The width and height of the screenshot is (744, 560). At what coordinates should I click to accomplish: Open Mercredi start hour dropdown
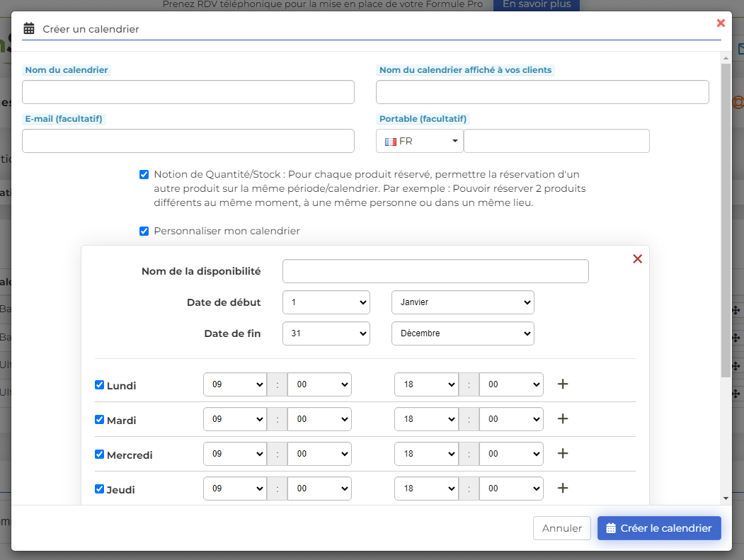235,454
